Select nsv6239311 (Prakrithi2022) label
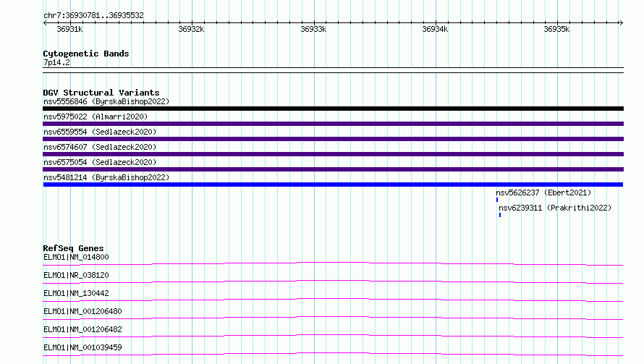The height and width of the screenshot is (364, 644). point(555,208)
